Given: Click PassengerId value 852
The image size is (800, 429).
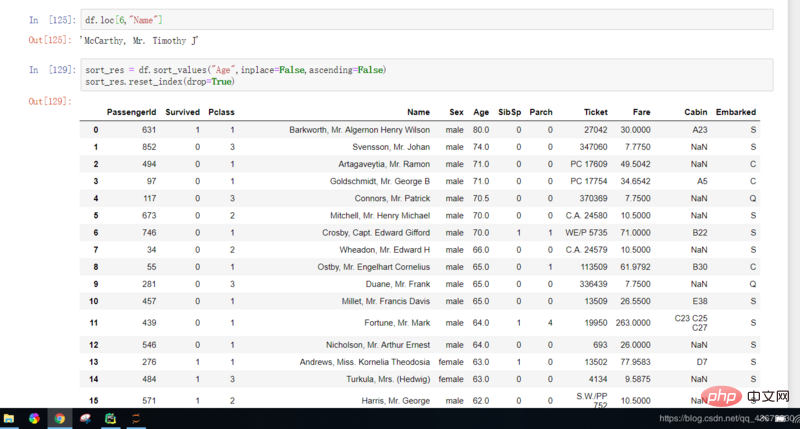Looking at the screenshot, I should pos(149,147).
